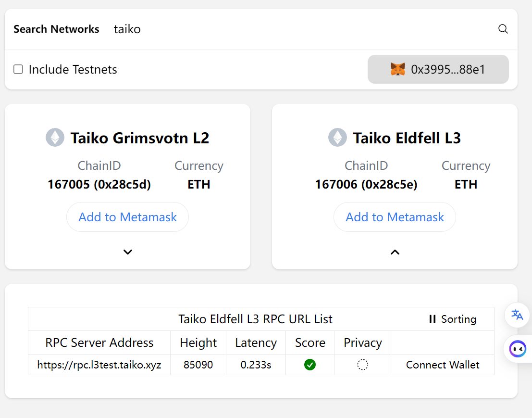Click the RPC Server Address column header
Viewport: 532px width, 418px height.
(99, 342)
